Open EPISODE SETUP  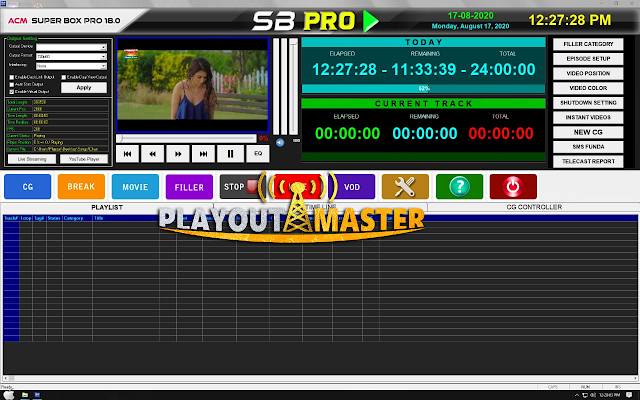point(588,59)
